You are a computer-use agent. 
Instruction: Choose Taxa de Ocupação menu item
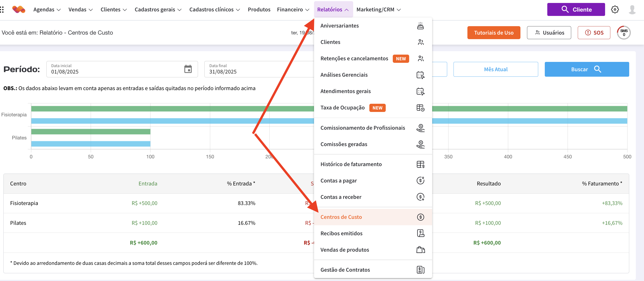pyautogui.click(x=342, y=108)
